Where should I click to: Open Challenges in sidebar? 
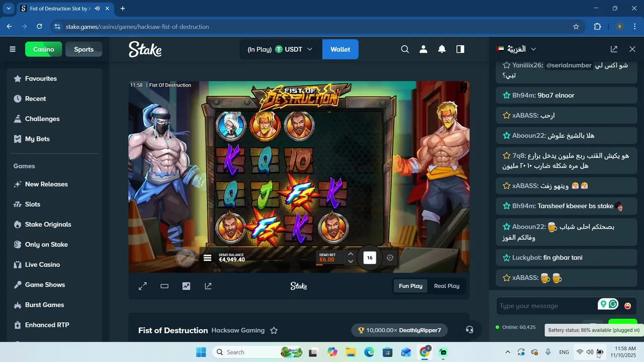coord(55,119)
